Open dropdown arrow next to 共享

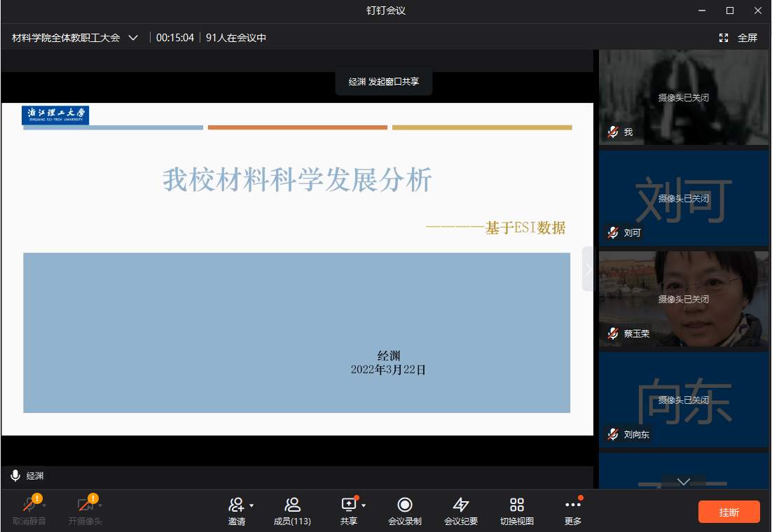[x=364, y=505]
